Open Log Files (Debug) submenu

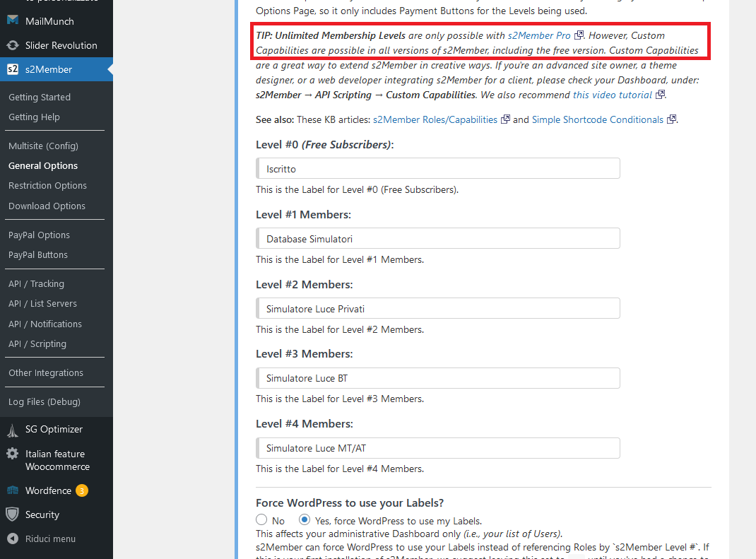[45, 402]
